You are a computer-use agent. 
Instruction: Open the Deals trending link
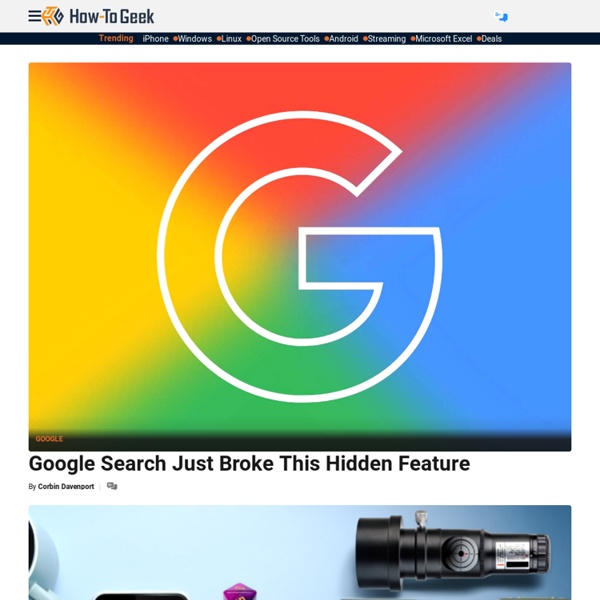491,39
